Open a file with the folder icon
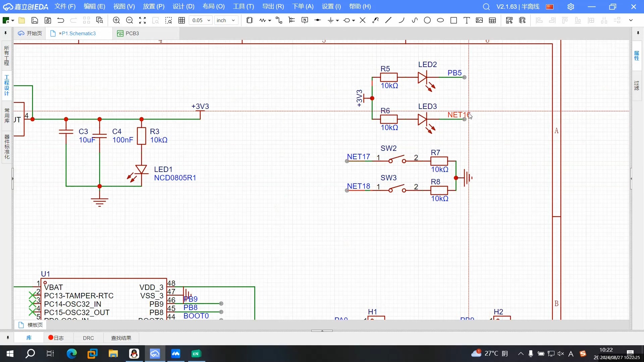The width and height of the screenshot is (644, 362). (22, 20)
